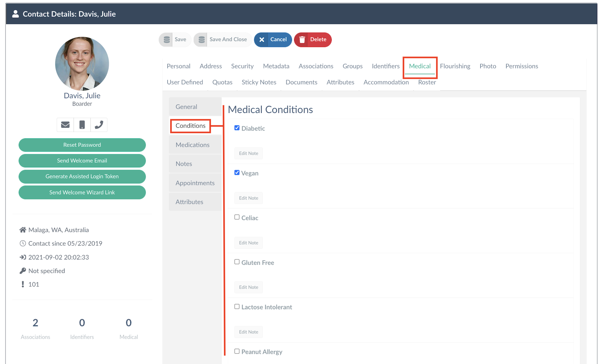This screenshot has width=600, height=364.
Task: Click the person icon in the Contact Details header
Action: [15, 14]
